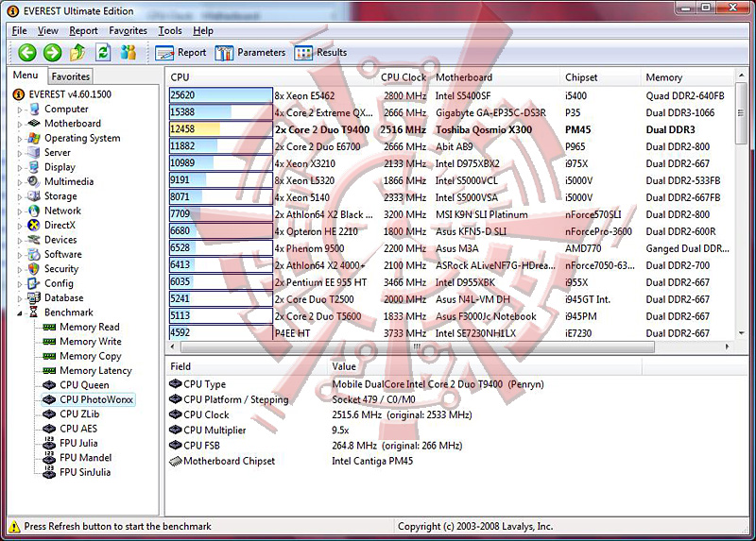Select the Security shield icon

34,269
